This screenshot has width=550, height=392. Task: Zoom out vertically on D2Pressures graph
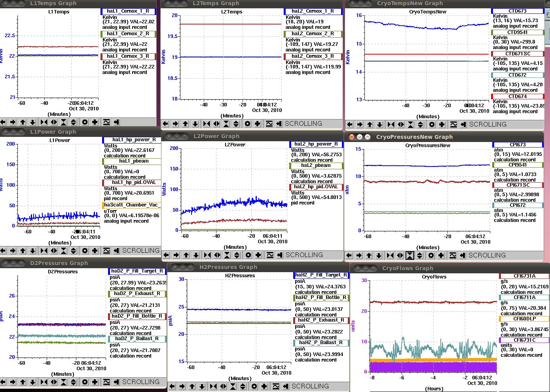tap(74, 382)
